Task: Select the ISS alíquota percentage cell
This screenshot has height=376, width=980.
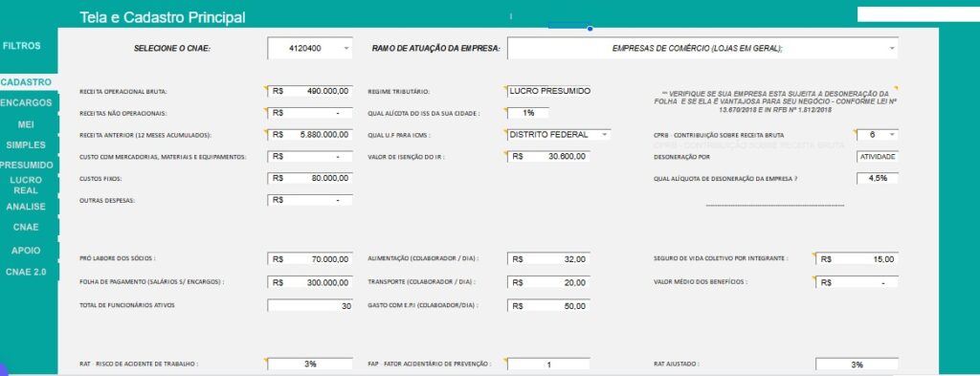Action: (x=528, y=113)
